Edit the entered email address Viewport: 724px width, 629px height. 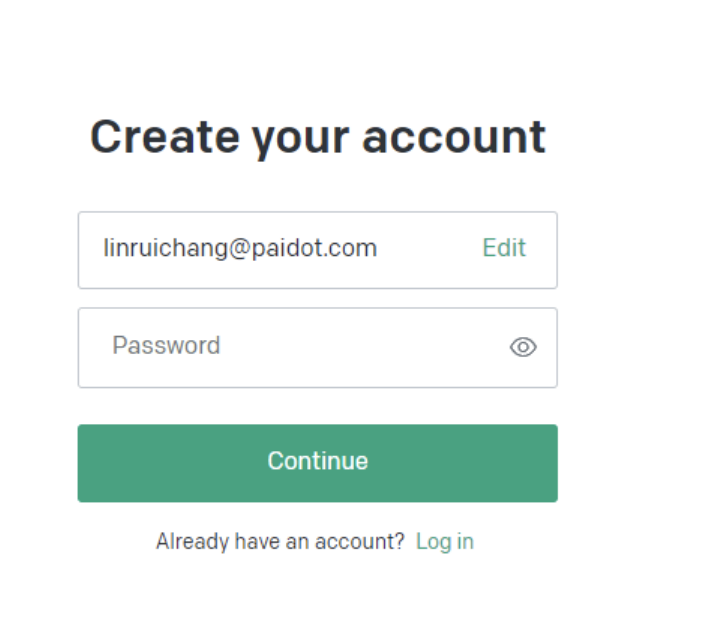point(504,248)
